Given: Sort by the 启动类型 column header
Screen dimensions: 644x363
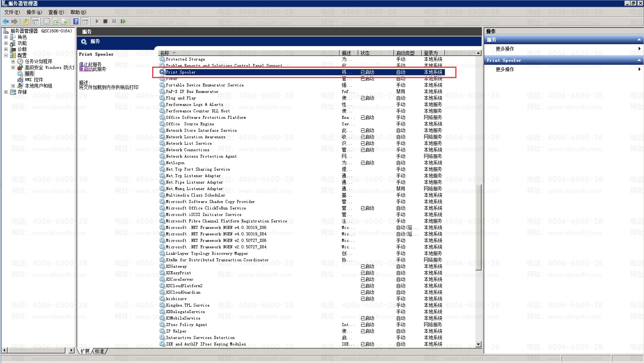Looking at the screenshot, I should pyautogui.click(x=405, y=53).
